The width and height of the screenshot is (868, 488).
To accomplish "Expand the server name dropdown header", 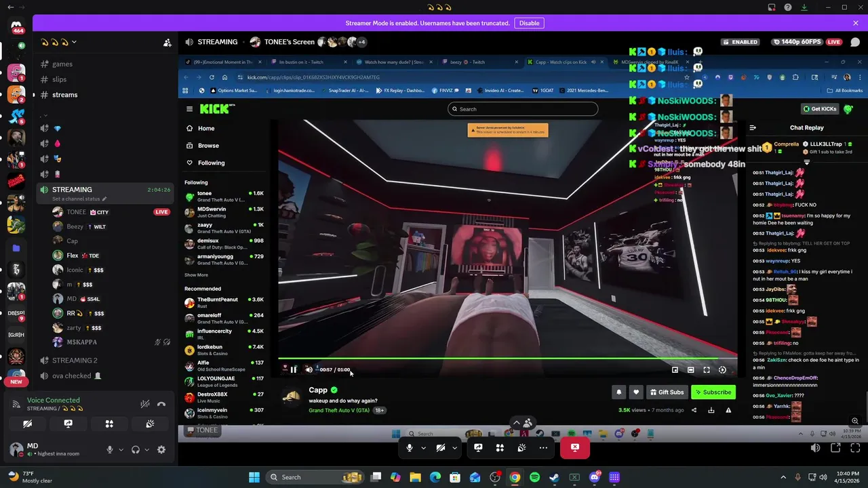I will click(58, 42).
